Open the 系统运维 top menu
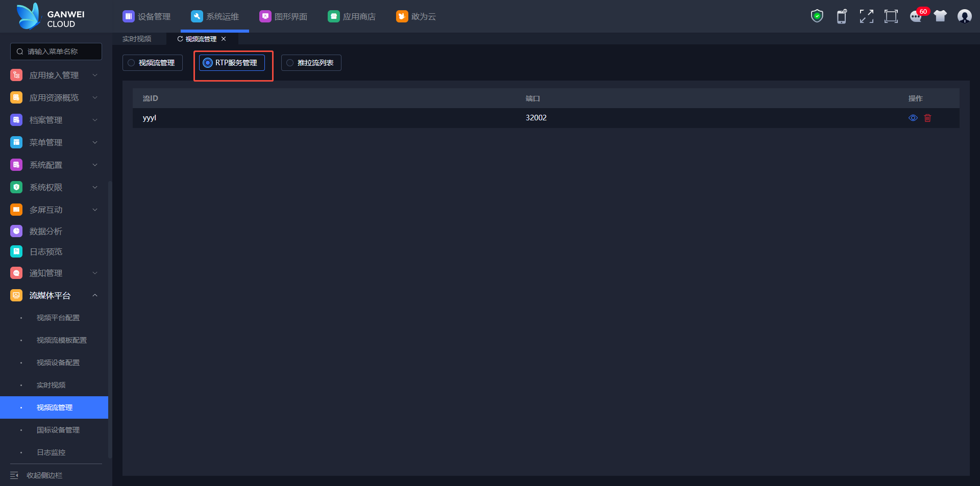 (215, 16)
